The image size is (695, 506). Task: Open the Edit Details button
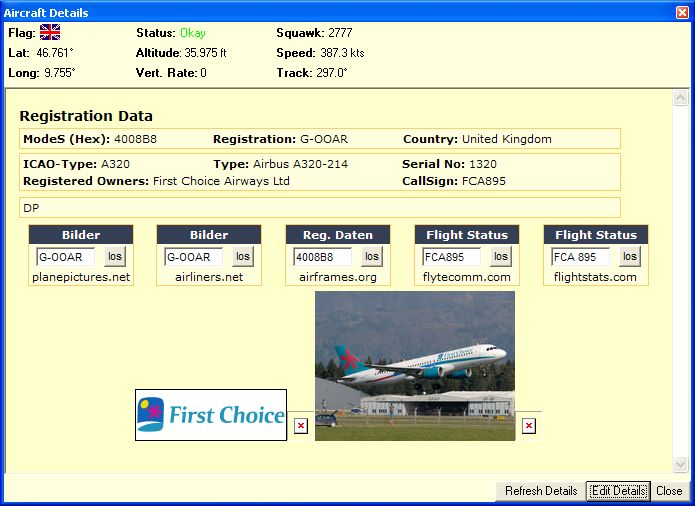(x=619, y=491)
